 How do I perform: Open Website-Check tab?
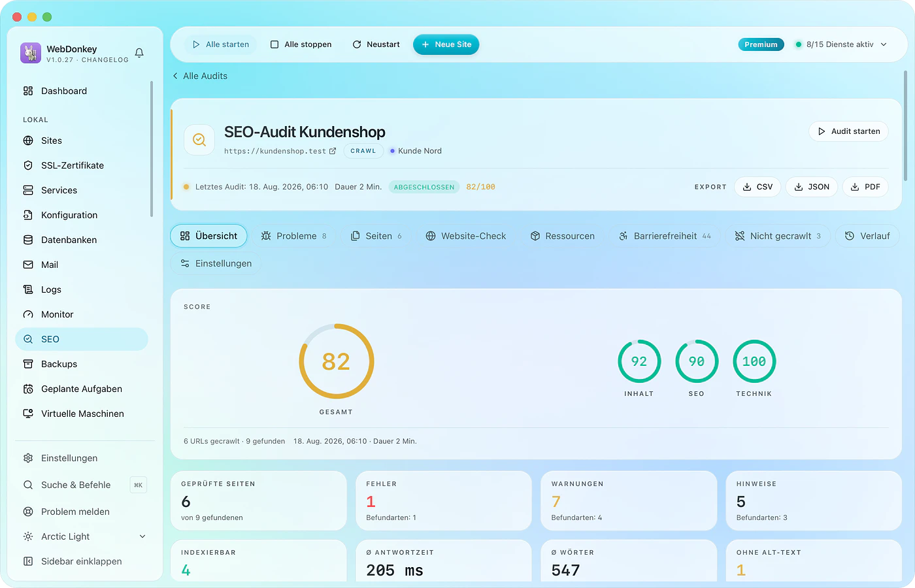pyautogui.click(x=465, y=236)
